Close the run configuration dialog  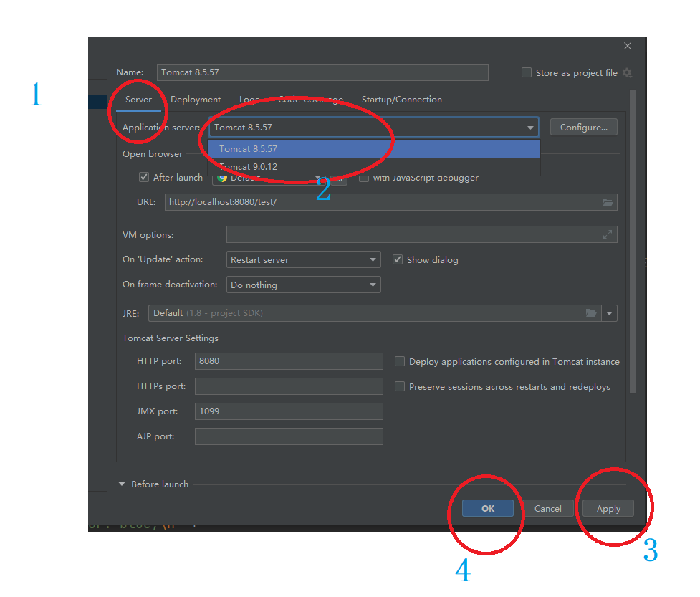(627, 46)
